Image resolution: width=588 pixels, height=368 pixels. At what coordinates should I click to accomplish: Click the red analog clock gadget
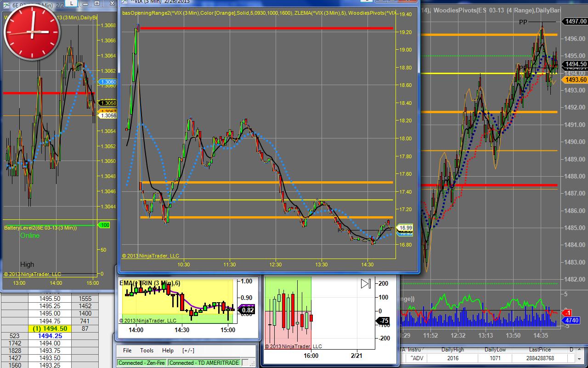pyautogui.click(x=32, y=31)
